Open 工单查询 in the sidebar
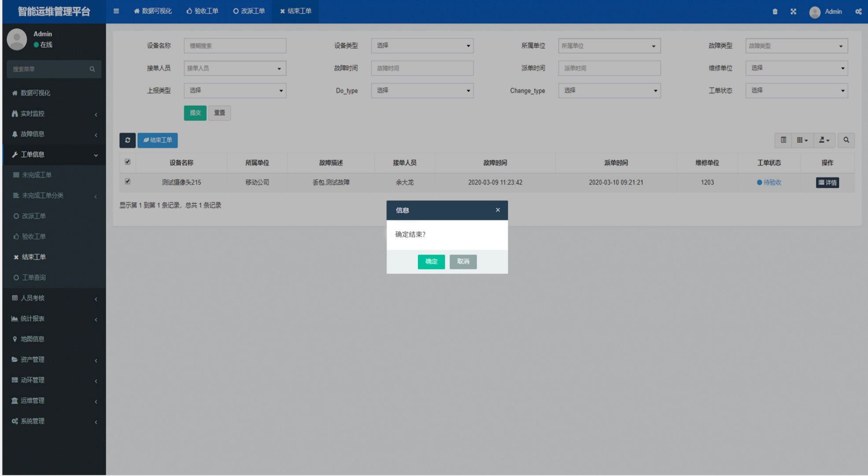Viewport: 868px width, 476px height. 54,277
